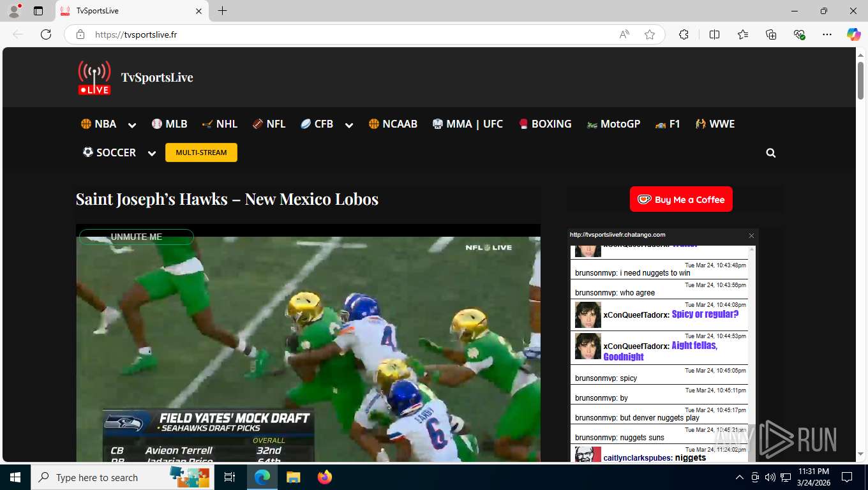Image resolution: width=868 pixels, height=490 pixels.
Task: View site information (lock icon)
Action: [80, 34]
